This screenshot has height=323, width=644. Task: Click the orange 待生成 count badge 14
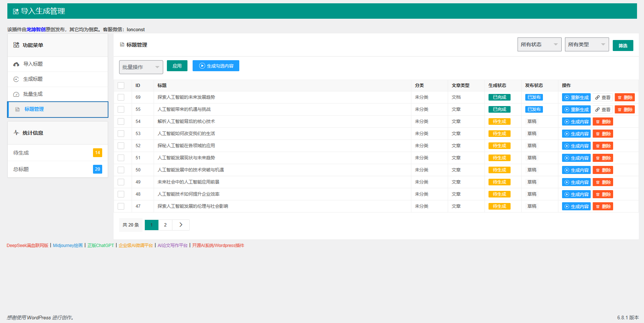click(97, 153)
